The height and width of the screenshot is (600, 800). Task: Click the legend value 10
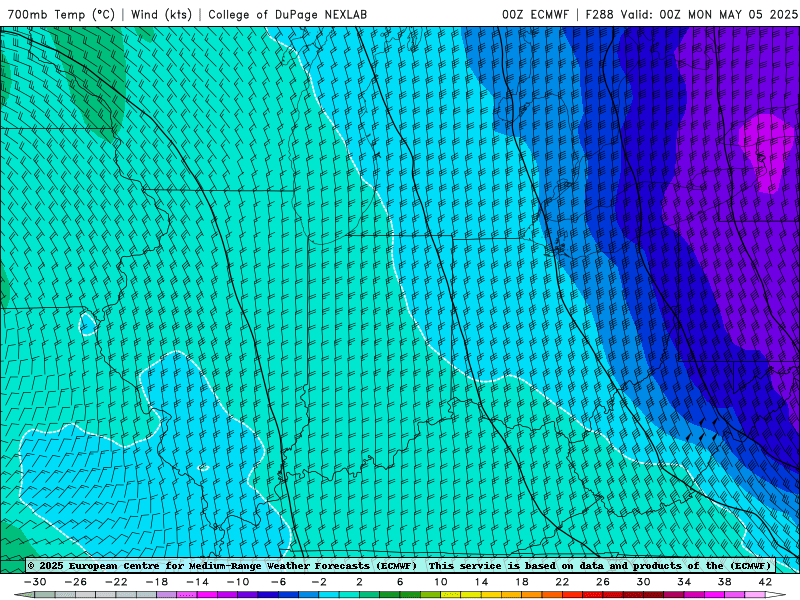click(x=440, y=582)
